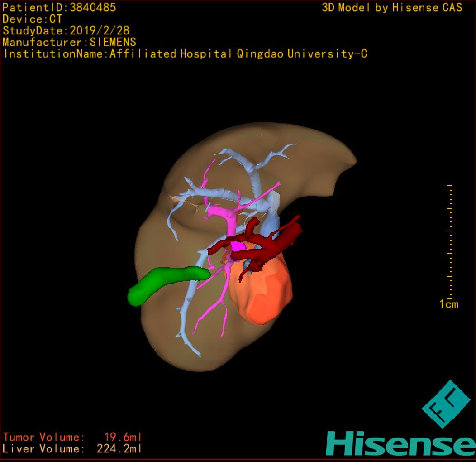Click the yellow vertical scale bar
Screen dimensions: 476x462
pyautogui.click(x=450, y=241)
